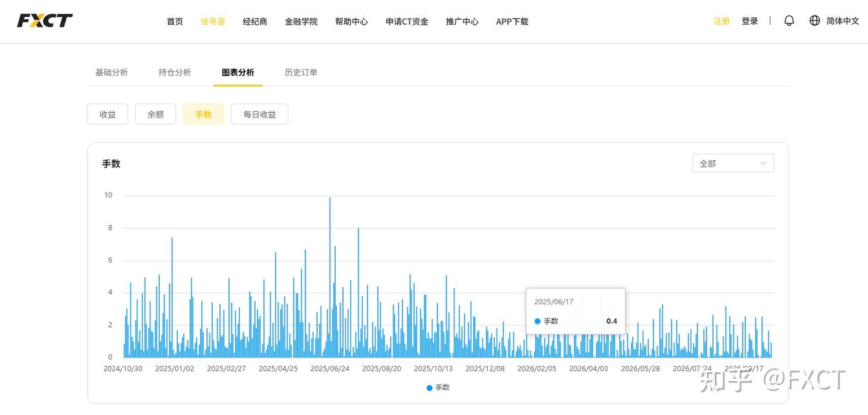Click the 登录 link
The image size is (868, 415).
point(750,21)
